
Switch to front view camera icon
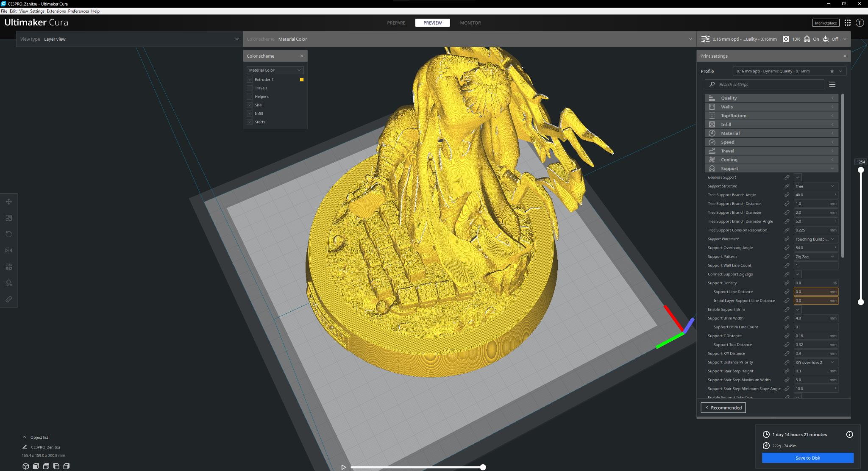pos(36,466)
